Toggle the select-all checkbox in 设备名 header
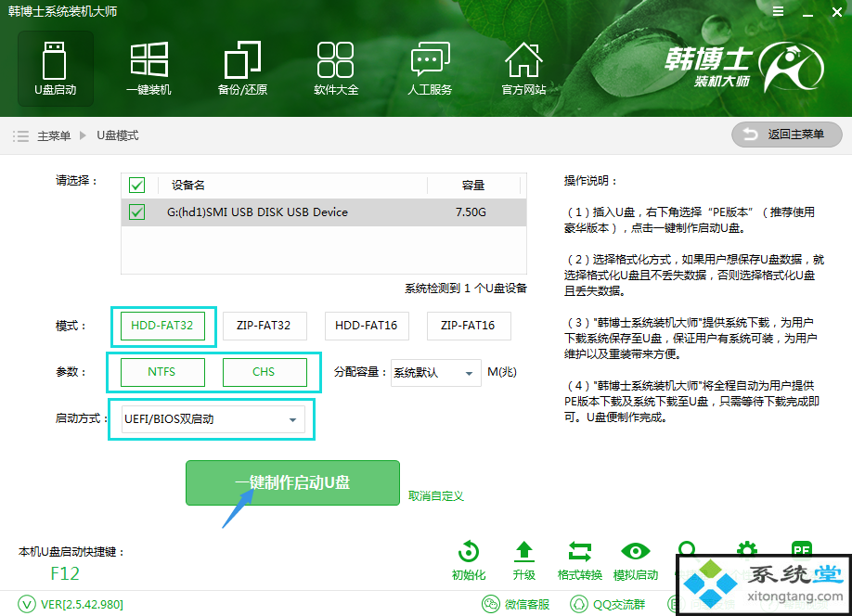This screenshot has height=616, width=852. pos(137,186)
